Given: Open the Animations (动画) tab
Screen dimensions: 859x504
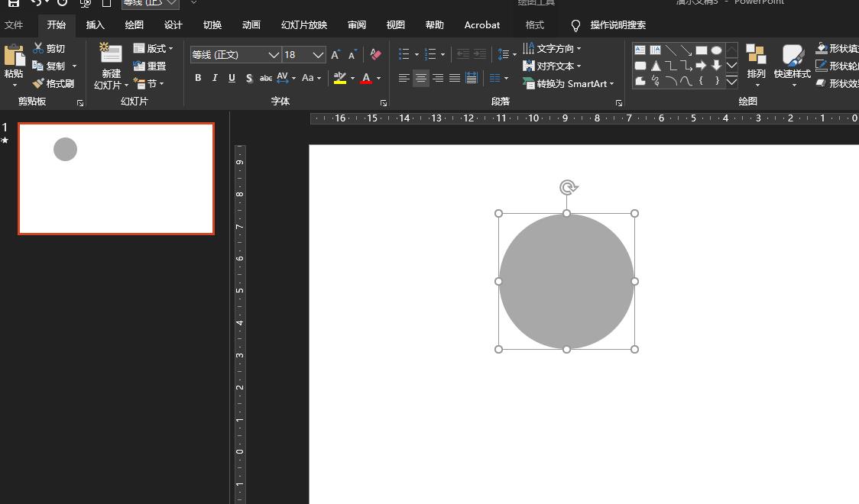Looking at the screenshot, I should (x=251, y=24).
